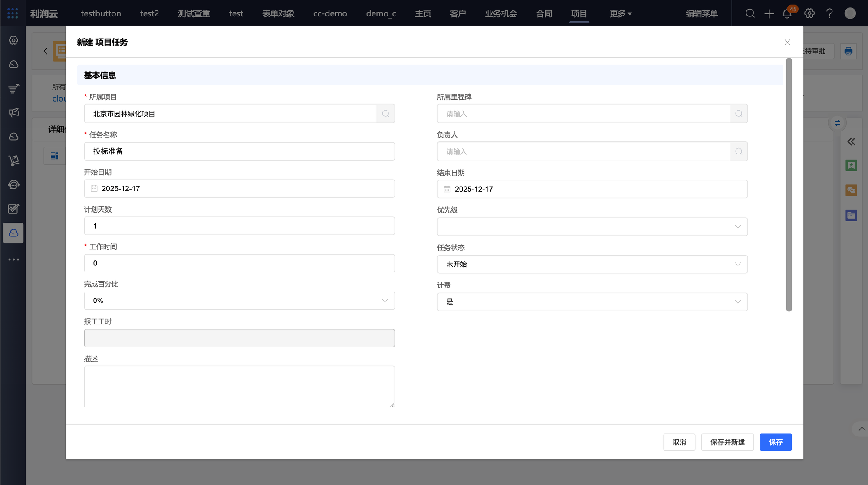Click lookup icon for 所属里程碑
The image size is (868, 485).
tap(738, 114)
